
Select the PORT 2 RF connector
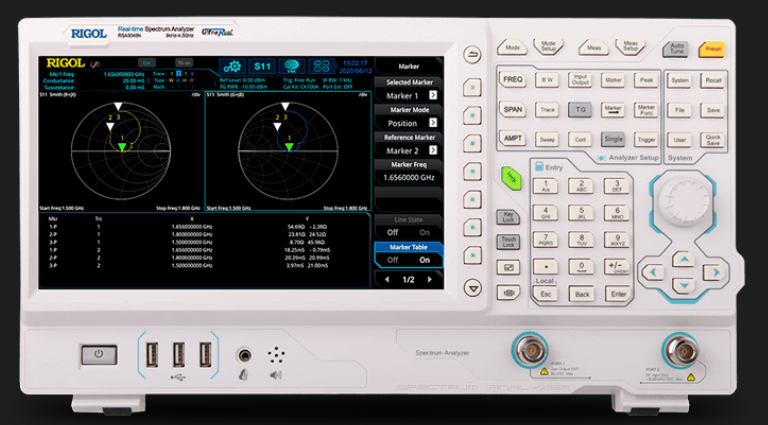pyautogui.click(x=680, y=351)
